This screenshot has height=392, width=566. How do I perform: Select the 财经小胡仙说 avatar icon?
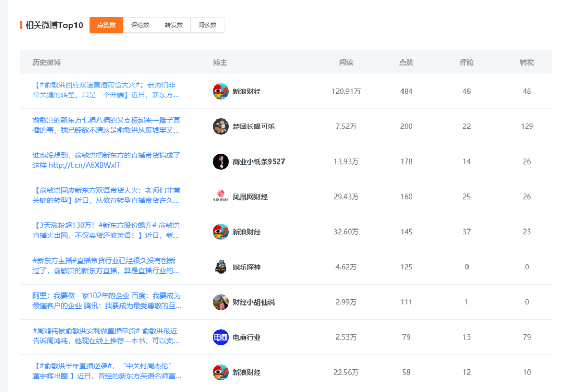(x=220, y=302)
